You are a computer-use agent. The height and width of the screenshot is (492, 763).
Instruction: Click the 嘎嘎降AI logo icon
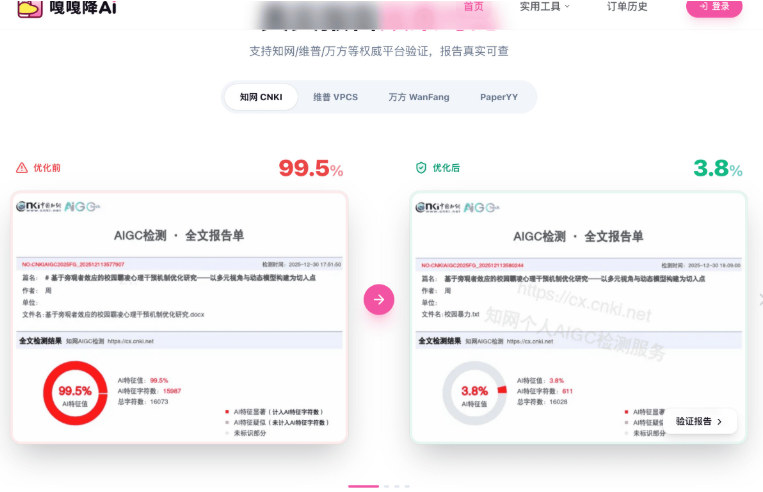30,8
